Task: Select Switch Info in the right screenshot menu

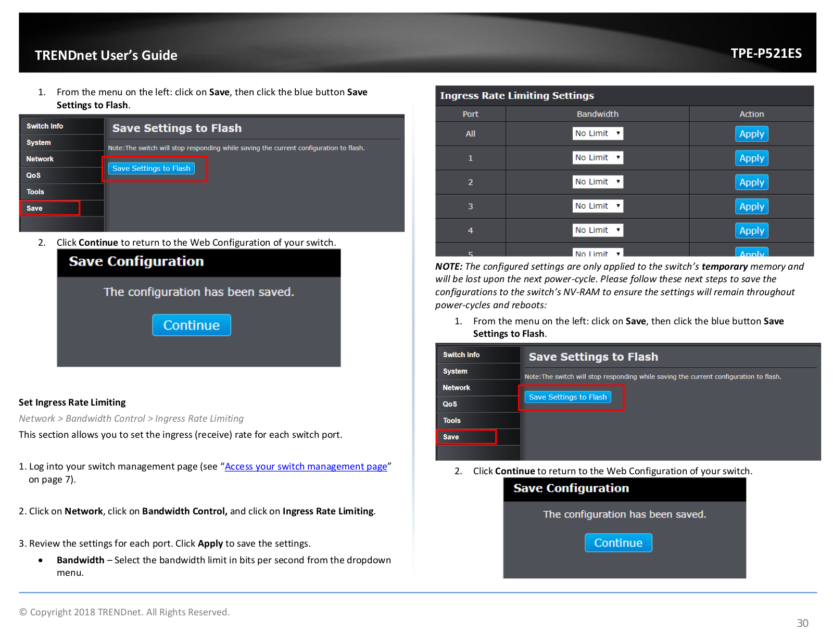Action: pos(478,355)
